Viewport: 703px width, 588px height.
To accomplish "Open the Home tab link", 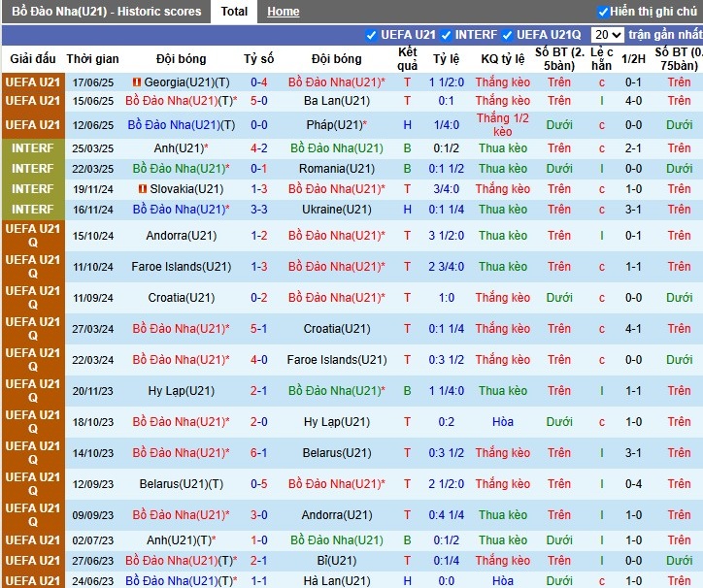I will point(283,12).
